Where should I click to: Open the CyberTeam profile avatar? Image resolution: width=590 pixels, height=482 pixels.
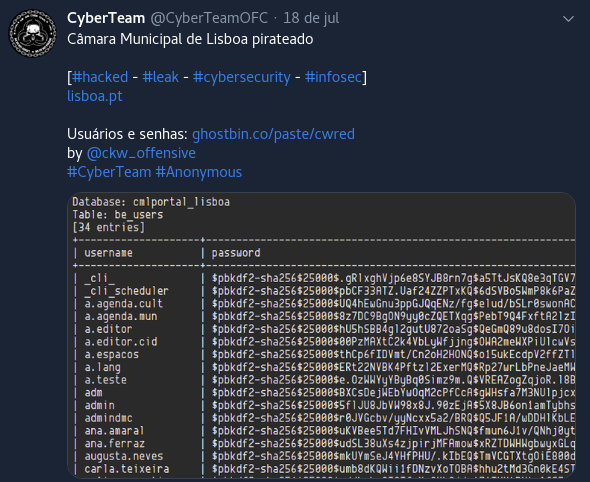33,33
